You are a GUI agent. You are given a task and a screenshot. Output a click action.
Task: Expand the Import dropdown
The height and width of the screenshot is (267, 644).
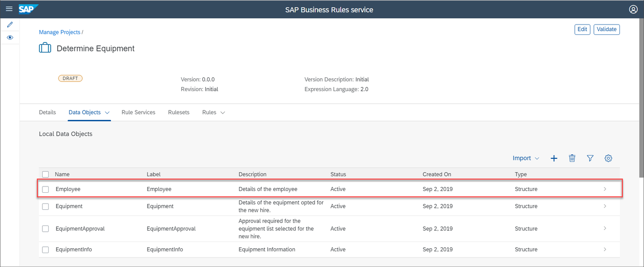526,158
